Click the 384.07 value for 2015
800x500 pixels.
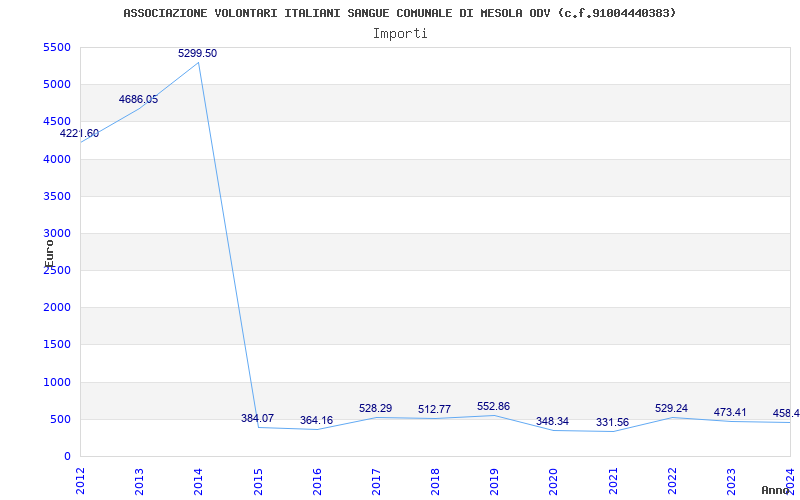click(x=258, y=418)
